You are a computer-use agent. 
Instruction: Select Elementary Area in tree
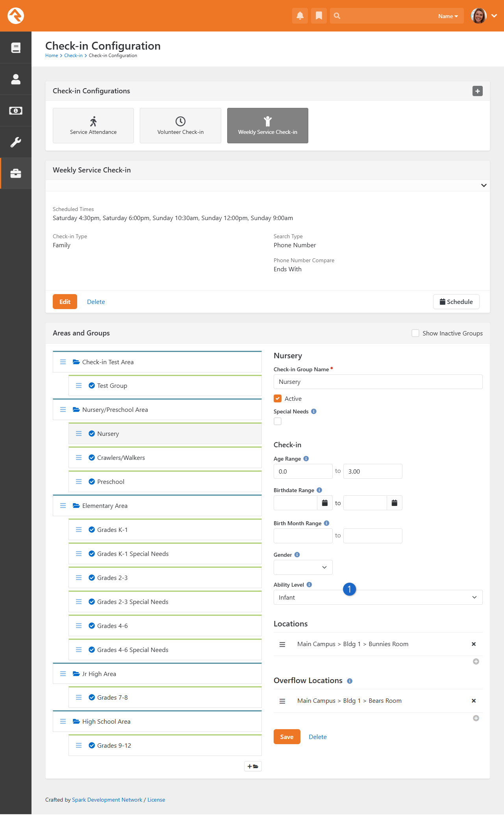point(157,506)
